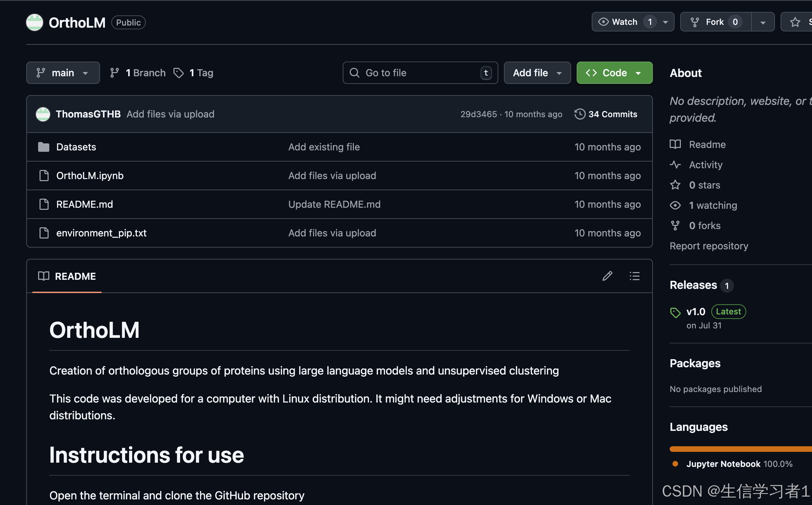The height and width of the screenshot is (505, 812).
Task: Open the main branch dropdown
Action: 63,73
